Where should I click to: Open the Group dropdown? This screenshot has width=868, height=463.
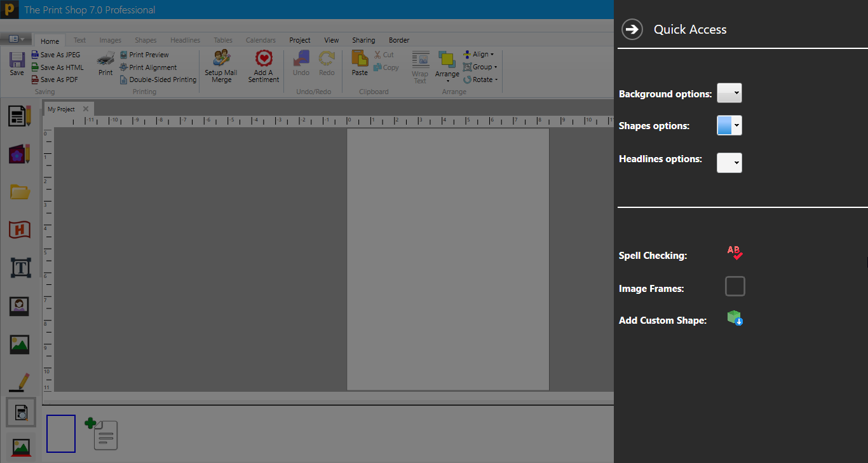coord(480,67)
